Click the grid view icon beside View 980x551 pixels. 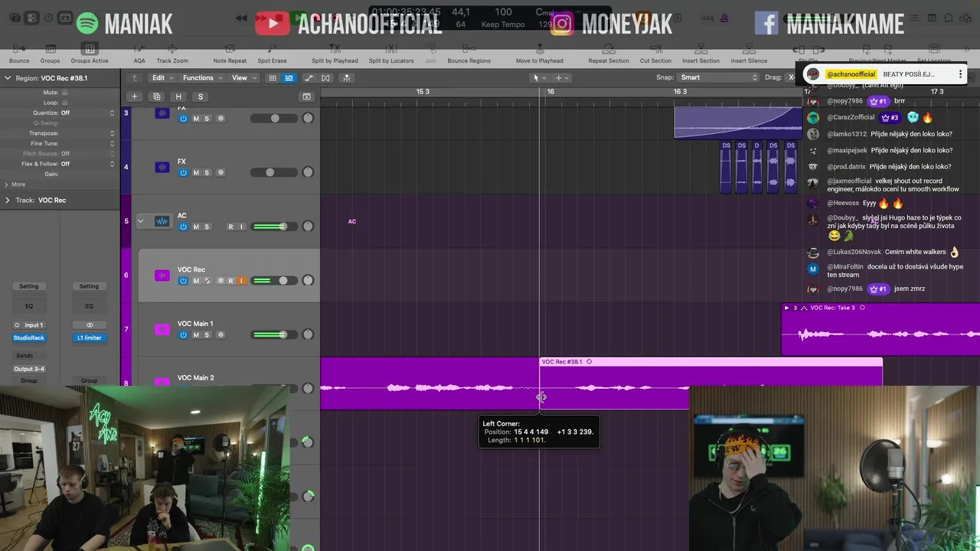tap(272, 78)
